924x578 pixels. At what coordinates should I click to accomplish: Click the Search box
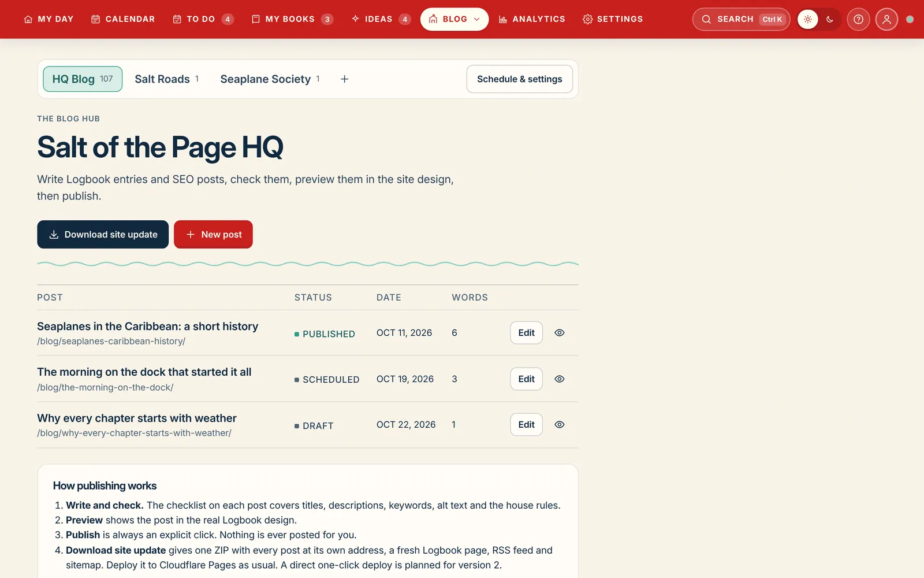(741, 19)
